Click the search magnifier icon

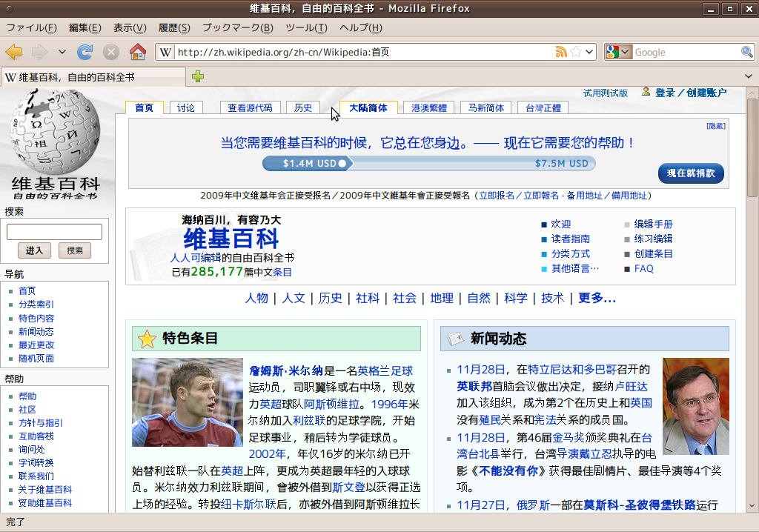tap(747, 52)
